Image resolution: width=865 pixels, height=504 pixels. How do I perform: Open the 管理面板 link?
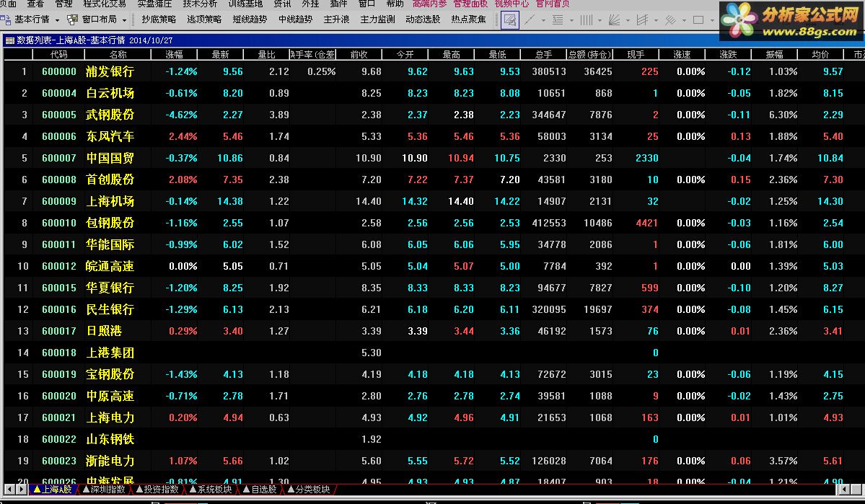[470, 4]
